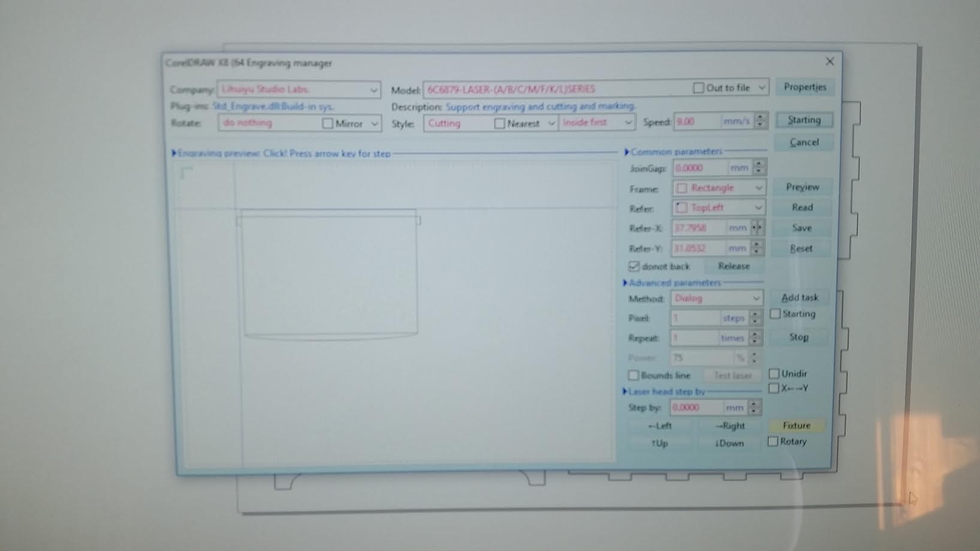Toggle the Nearest checkbox
The width and height of the screenshot is (980, 551).
coord(499,124)
